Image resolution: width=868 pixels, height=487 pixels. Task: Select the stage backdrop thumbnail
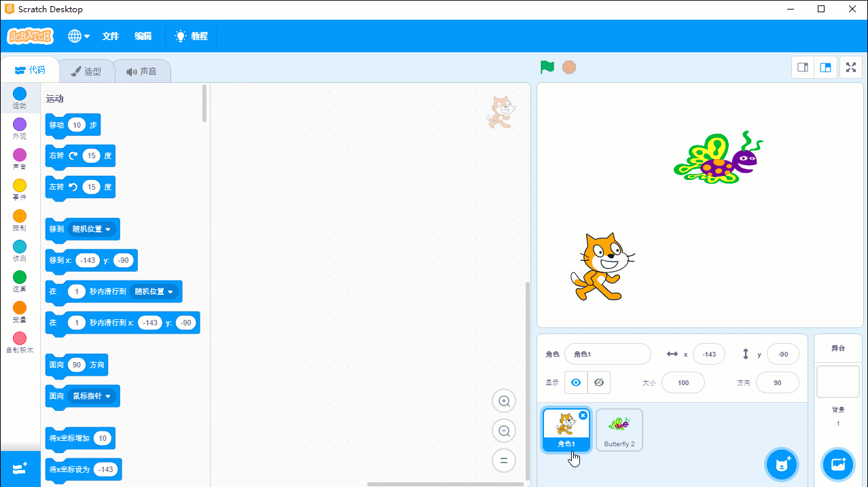(x=838, y=382)
